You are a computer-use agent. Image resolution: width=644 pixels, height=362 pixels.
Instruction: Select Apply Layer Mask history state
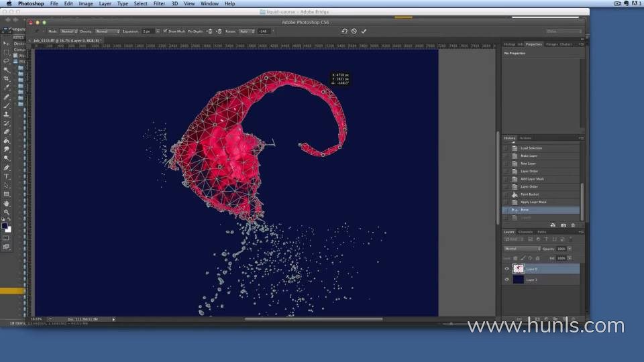pyautogui.click(x=541, y=202)
